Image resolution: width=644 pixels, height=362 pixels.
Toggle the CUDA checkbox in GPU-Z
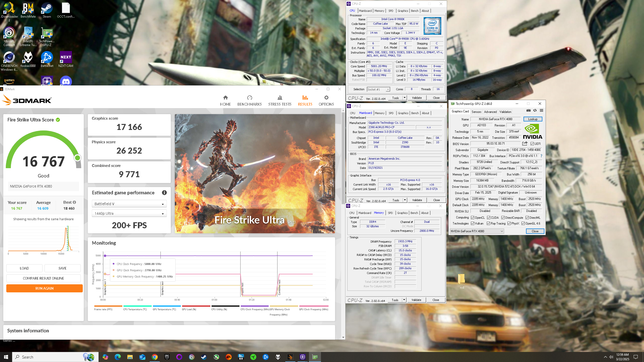click(x=489, y=218)
